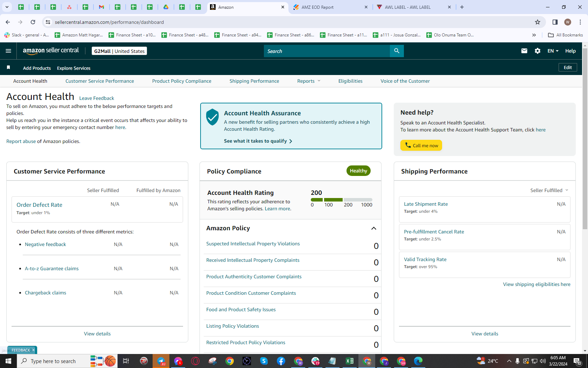Open Microsoft Edge from the taskbar
This screenshot has width=588, height=368.
click(x=418, y=361)
